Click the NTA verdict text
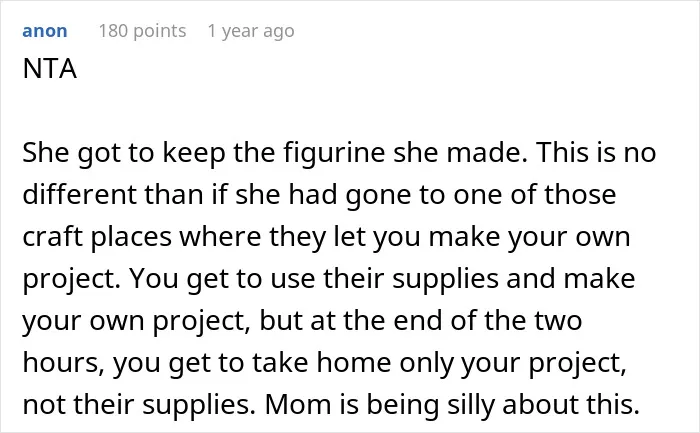Image resolution: width=700 pixels, height=433 pixels. (50, 69)
